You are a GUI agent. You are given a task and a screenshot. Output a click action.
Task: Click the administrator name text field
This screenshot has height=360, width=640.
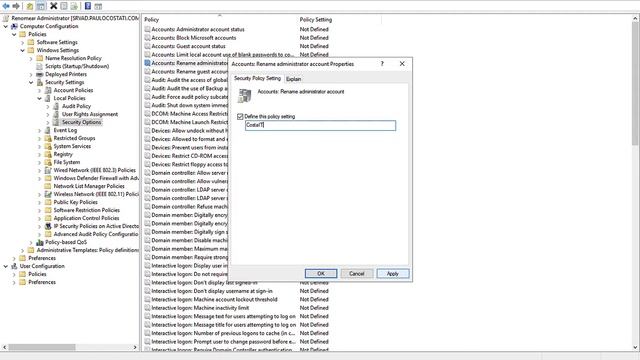click(x=320, y=125)
